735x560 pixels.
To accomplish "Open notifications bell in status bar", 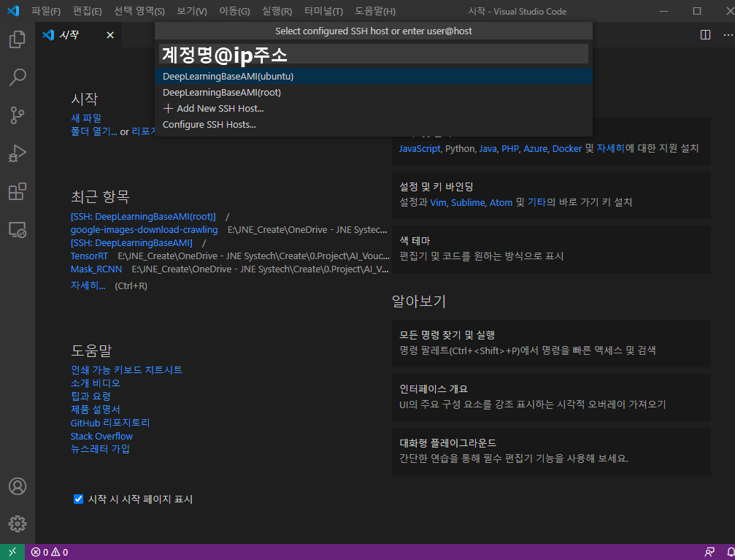I will click(x=731, y=552).
